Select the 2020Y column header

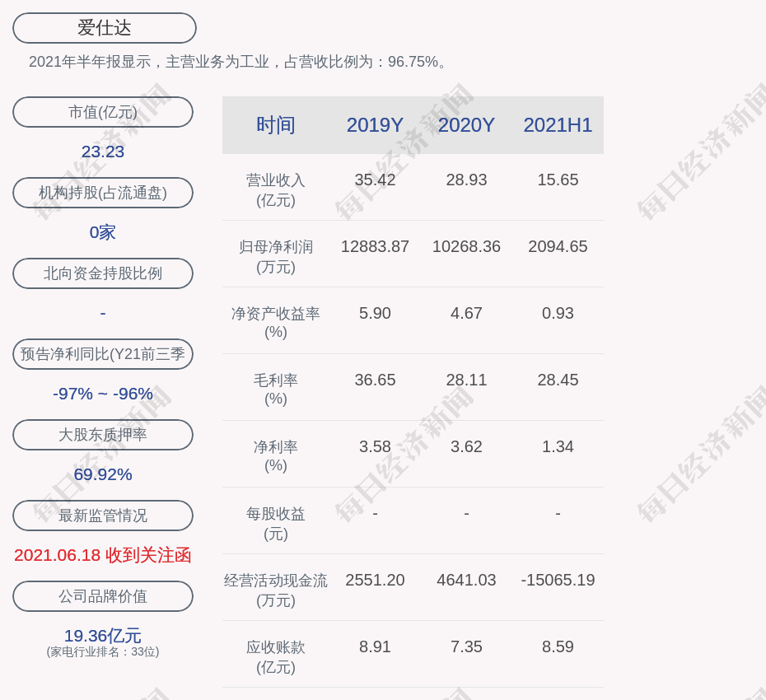click(466, 125)
